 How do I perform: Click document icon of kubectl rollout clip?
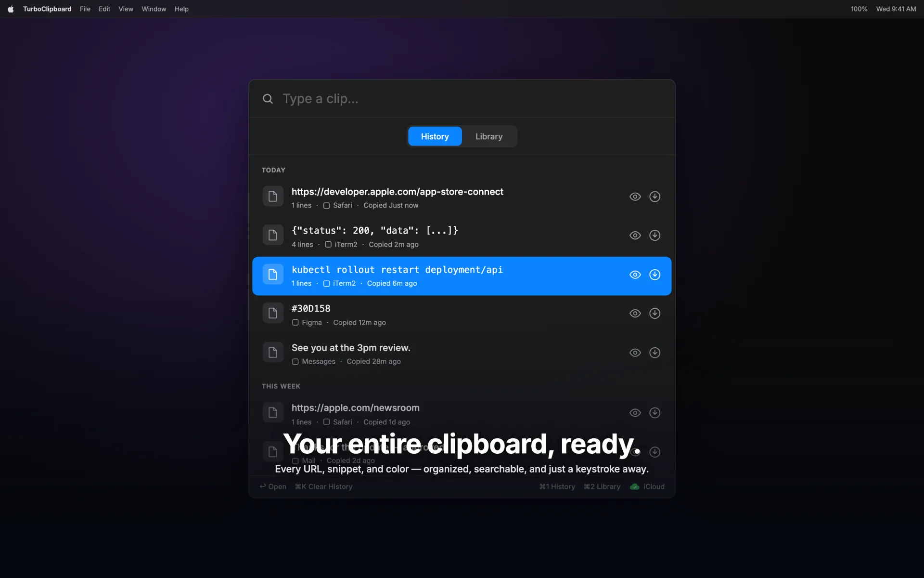[273, 275]
